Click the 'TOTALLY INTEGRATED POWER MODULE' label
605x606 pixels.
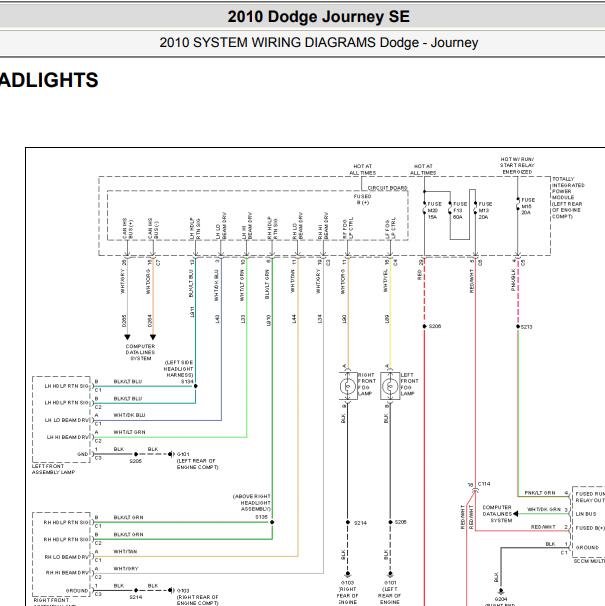coord(568,197)
